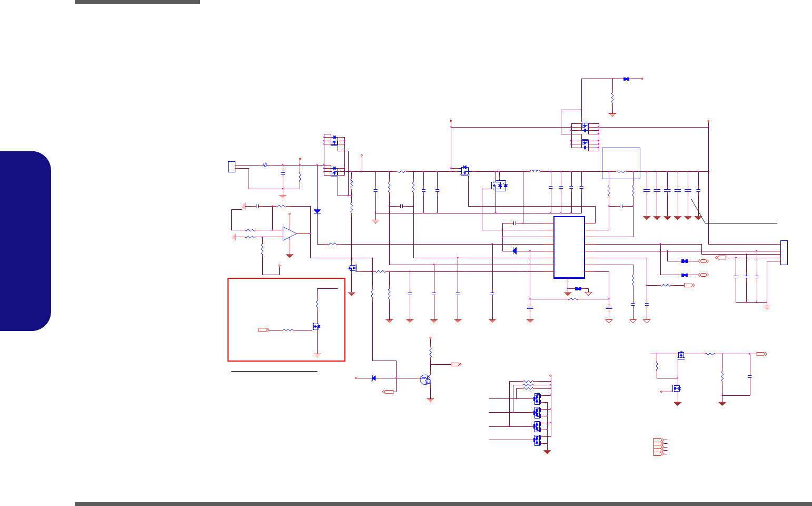Select the output port ending the lower-right circuit
Screen dimensions: 812x506
pos(762,354)
